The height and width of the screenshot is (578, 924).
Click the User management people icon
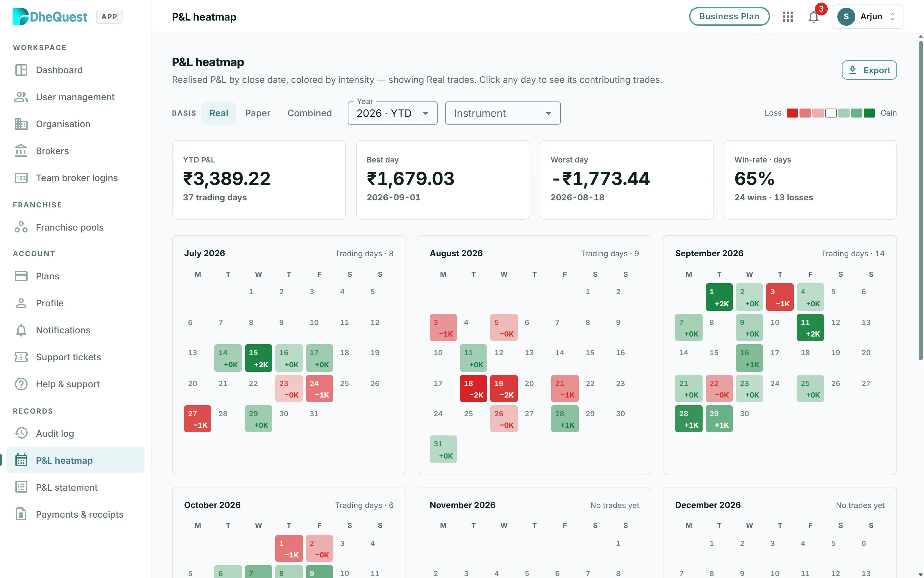point(21,97)
